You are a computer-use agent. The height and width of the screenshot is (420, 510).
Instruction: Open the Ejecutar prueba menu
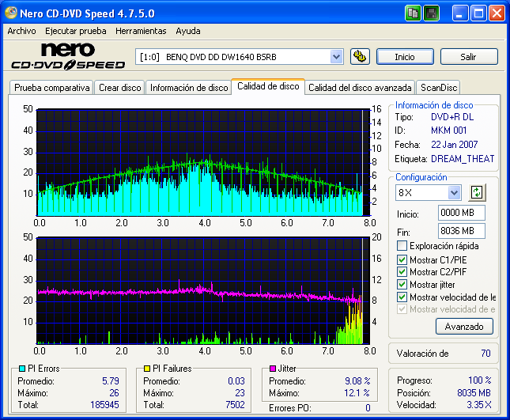pyautogui.click(x=72, y=31)
